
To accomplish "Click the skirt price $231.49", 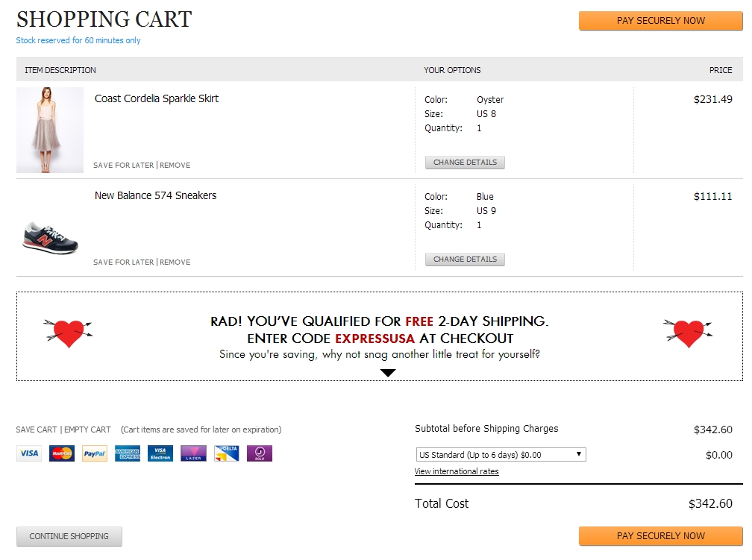I will pos(712,99).
